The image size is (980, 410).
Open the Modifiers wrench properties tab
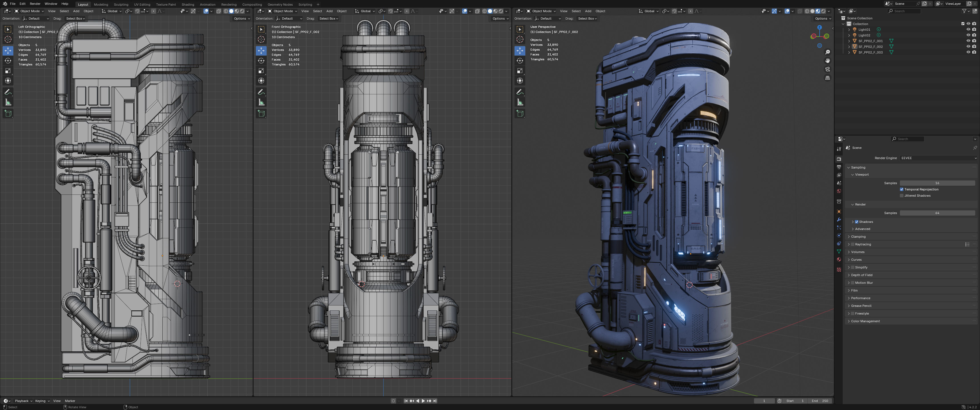838,220
